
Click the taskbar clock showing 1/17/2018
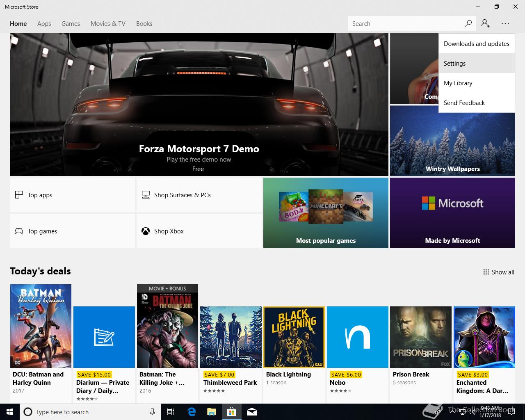pos(491,412)
